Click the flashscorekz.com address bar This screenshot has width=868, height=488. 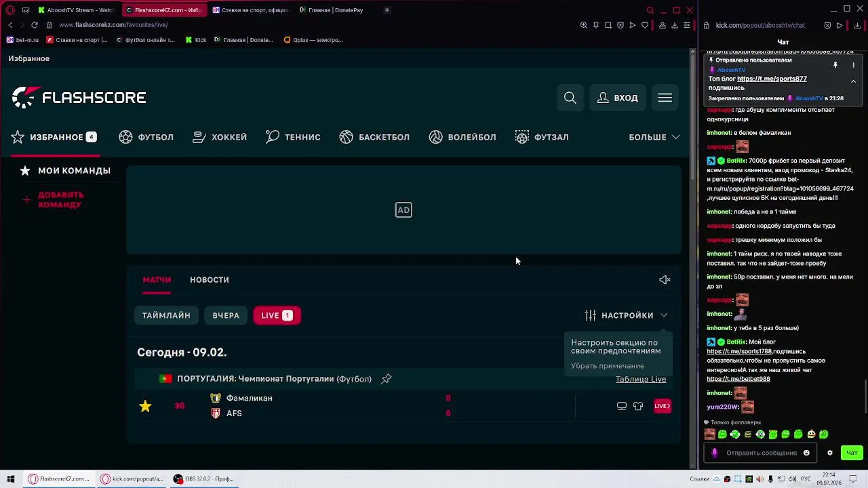[x=113, y=25]
